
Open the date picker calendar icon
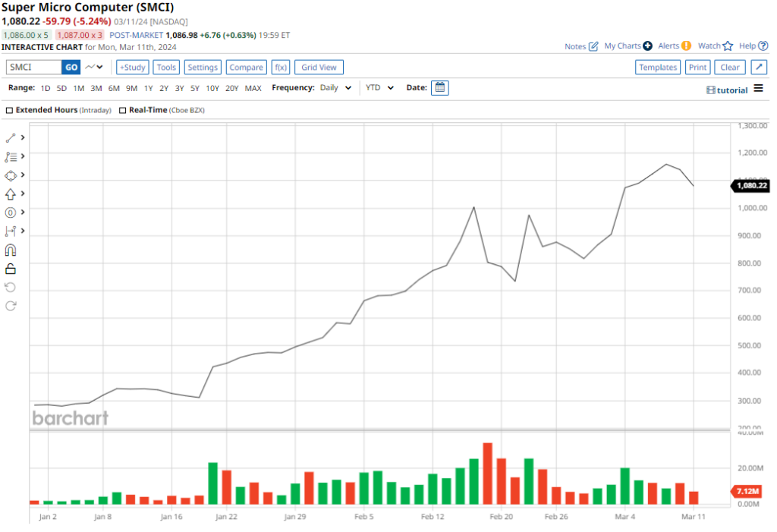pos(440,88)
